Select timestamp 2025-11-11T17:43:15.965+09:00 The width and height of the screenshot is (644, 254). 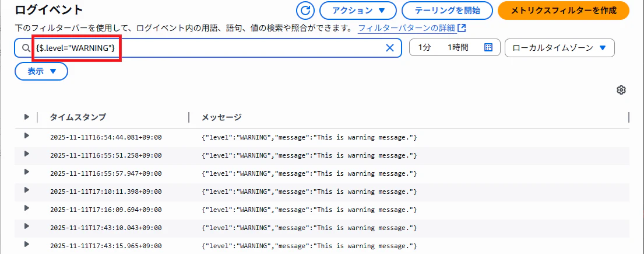coord(106,246)
